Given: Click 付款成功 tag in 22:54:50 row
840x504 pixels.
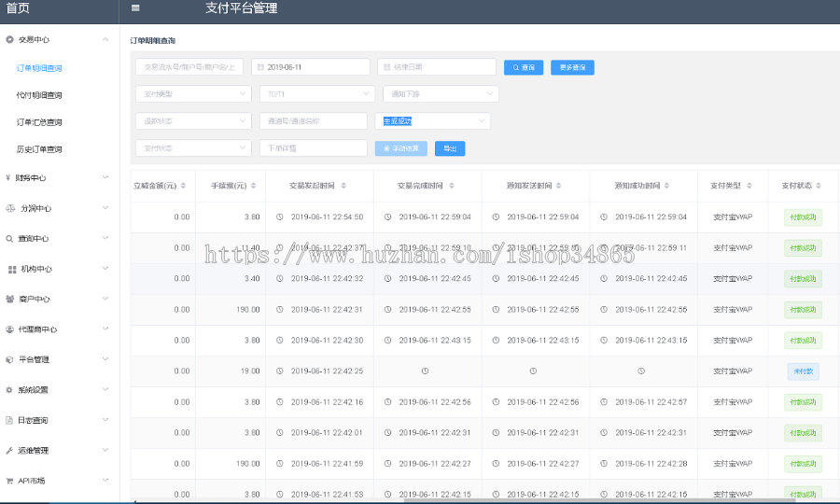Looking at the screenshot, I should (803, 217).
